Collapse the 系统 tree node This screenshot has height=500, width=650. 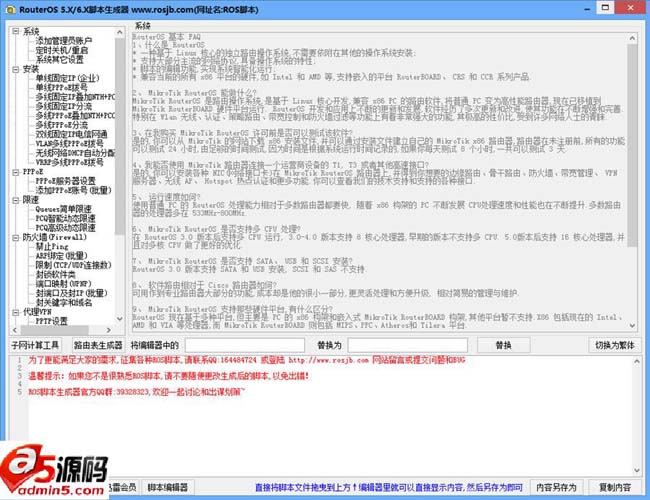[x=16, y=31]
